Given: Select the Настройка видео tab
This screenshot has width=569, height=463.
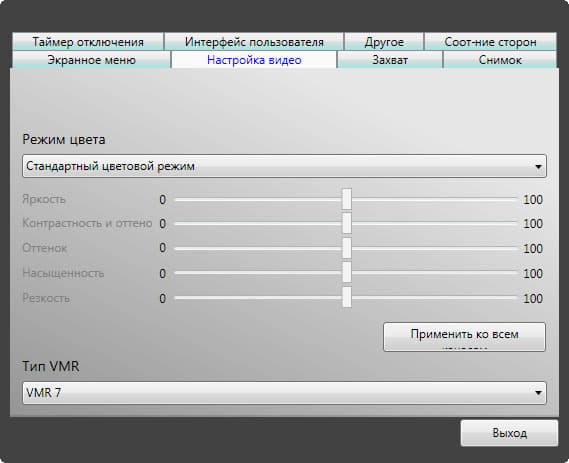Looking at the screenshot, I should 254,60.
